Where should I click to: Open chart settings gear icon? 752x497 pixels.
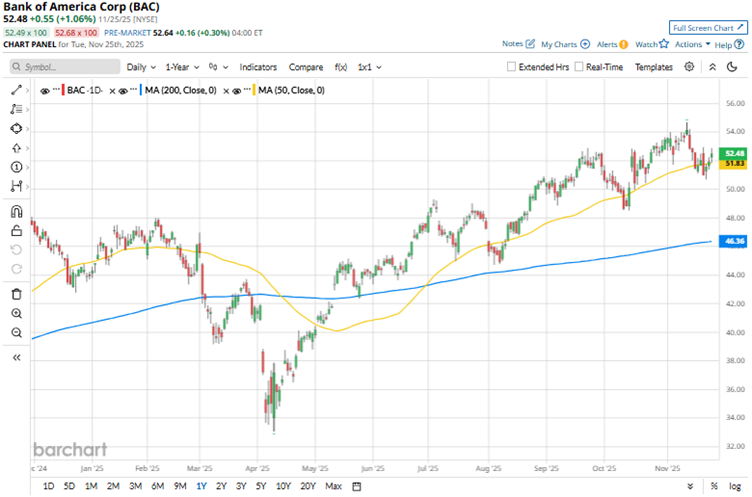coord(689,67)
